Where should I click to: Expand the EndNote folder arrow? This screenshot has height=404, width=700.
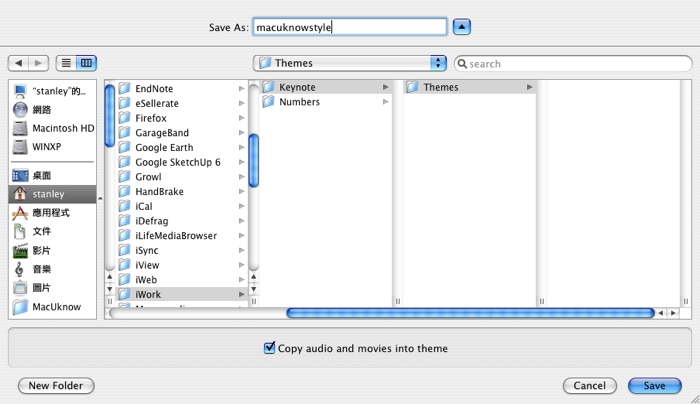click(241, 88)
